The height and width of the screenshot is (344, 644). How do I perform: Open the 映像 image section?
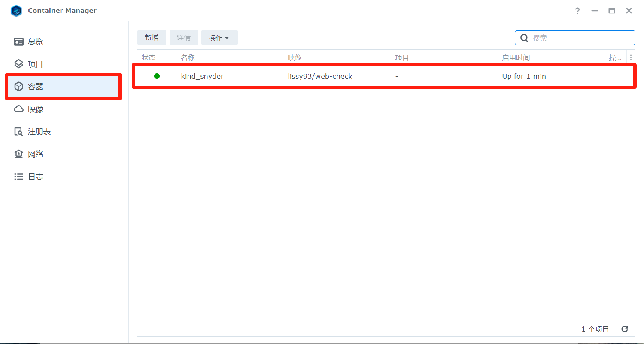[x=35, y=109]
